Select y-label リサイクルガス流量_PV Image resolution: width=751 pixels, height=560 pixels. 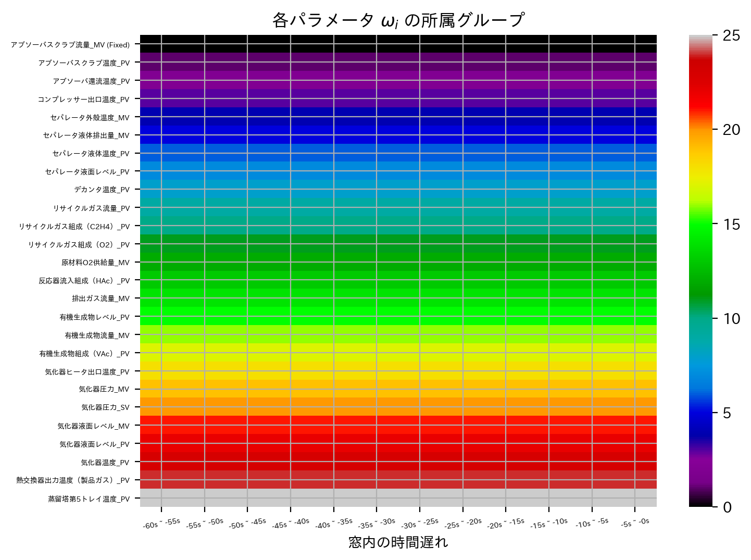91,208
